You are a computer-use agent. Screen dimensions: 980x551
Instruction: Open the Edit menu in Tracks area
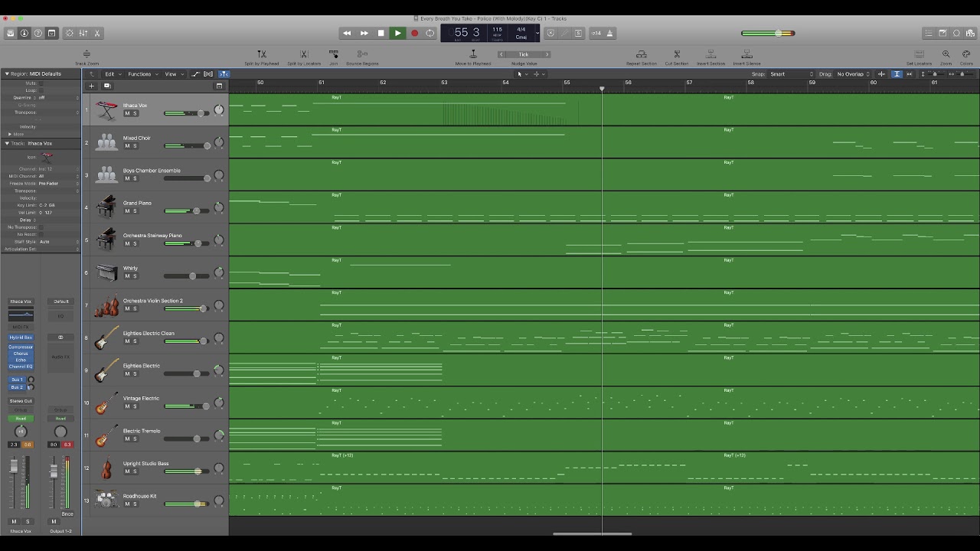click(112, 74)
